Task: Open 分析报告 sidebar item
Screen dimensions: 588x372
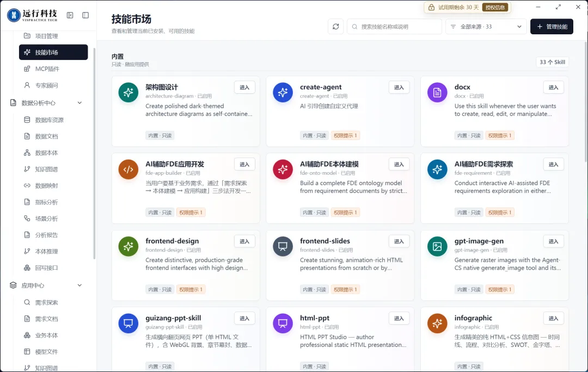Action: pos(53,235)
